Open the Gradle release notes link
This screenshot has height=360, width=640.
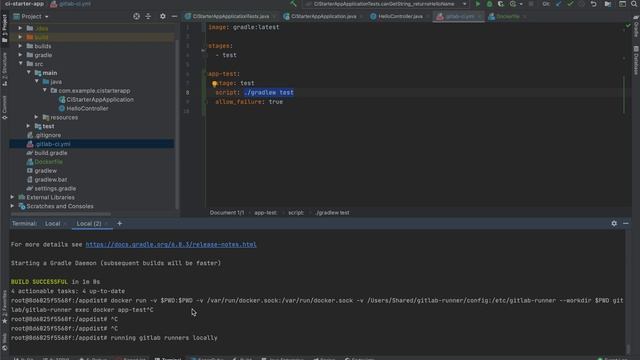[x=171, y=244]
